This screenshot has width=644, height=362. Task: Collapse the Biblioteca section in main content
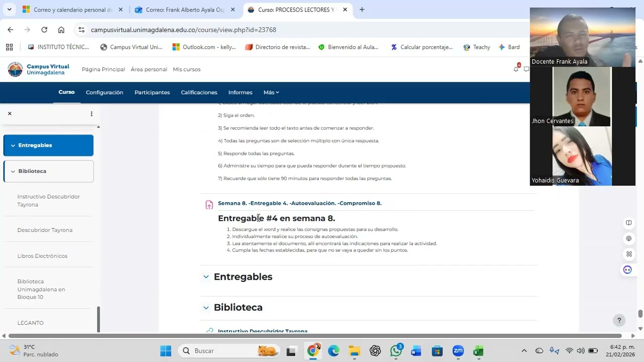(206, 308)
